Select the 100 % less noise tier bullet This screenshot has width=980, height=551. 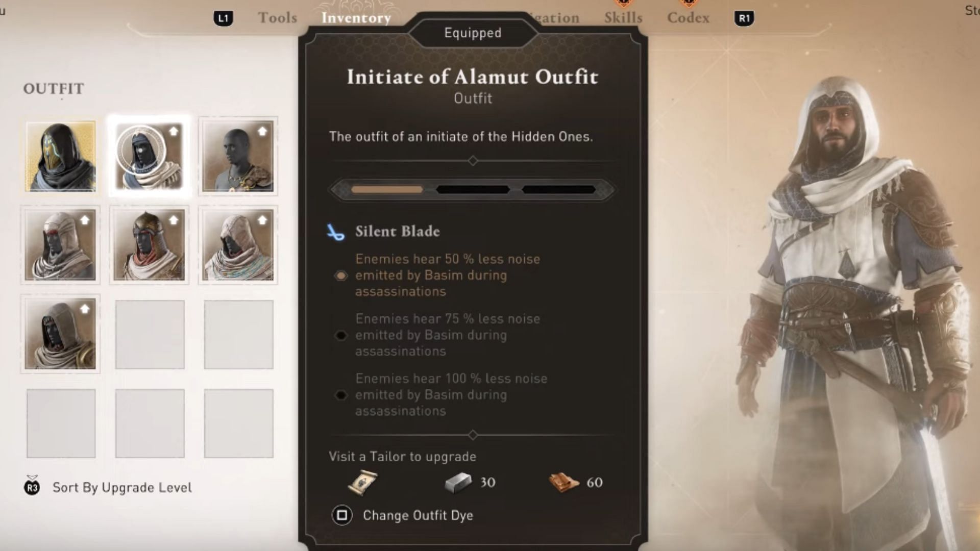click(x=340, y=395)
